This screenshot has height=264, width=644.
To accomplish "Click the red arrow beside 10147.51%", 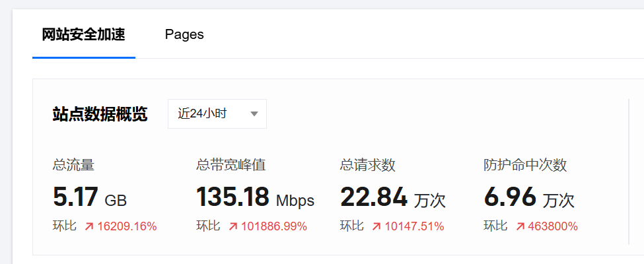I will pos(376,226).
